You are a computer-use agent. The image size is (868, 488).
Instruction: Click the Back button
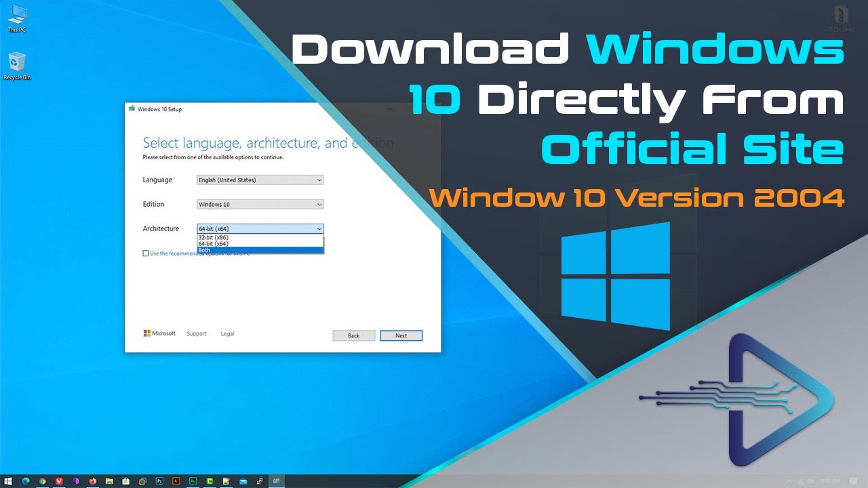tap(354, 335)
